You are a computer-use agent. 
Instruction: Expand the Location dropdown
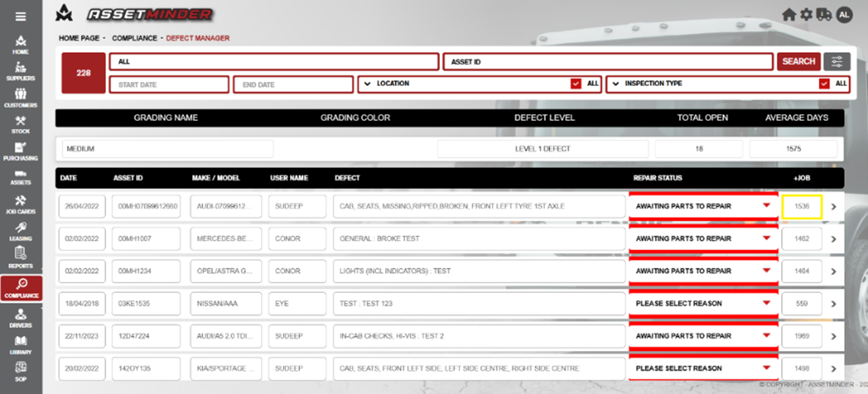click(x=367, y=84)
